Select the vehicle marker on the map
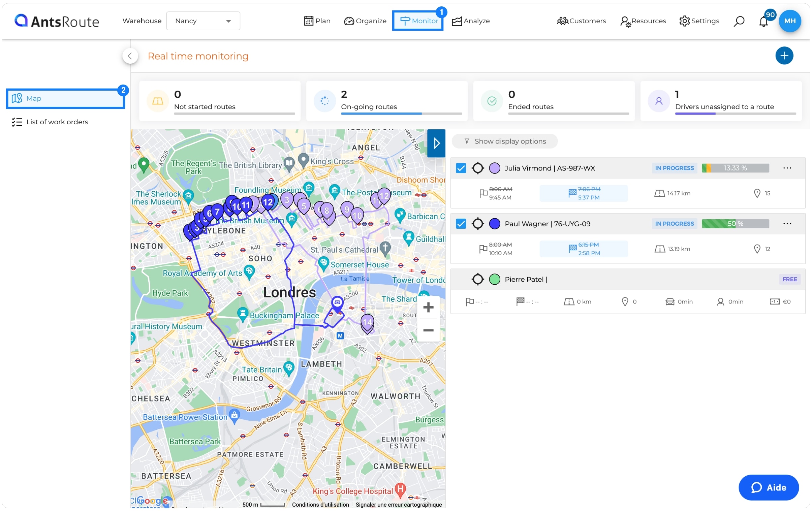Image resolution: width=812 pixels, height=511 pixels. click(337, 302)
